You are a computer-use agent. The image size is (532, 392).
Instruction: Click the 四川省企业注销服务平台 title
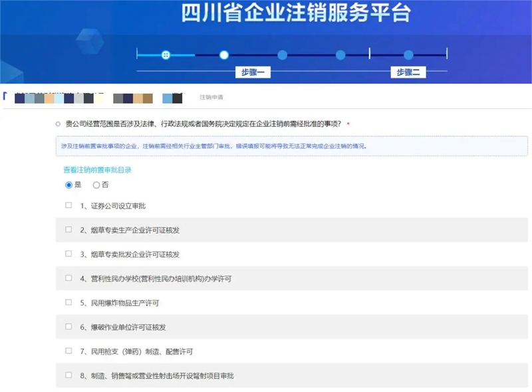[296, 13]
